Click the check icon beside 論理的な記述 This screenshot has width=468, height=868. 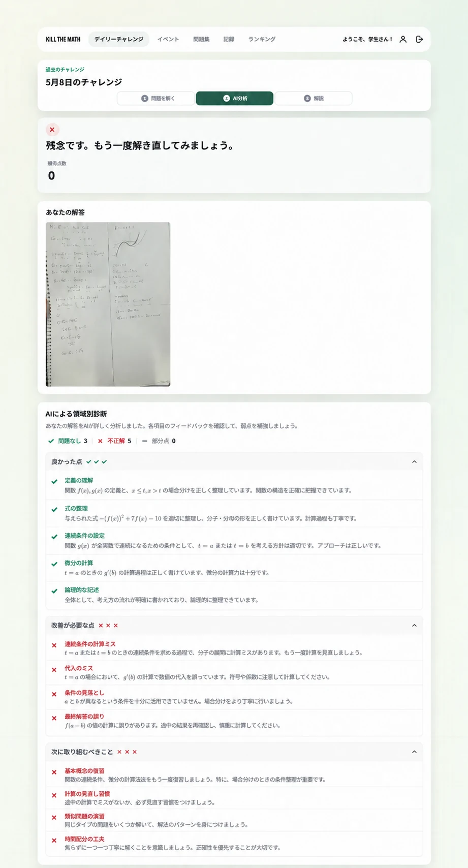[x=54, y=591]
